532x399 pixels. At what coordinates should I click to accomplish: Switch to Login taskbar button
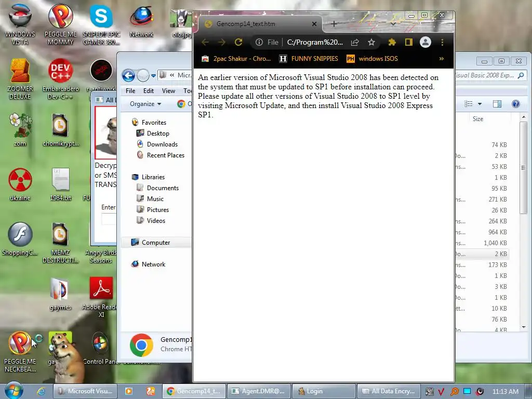pos(324,391)
